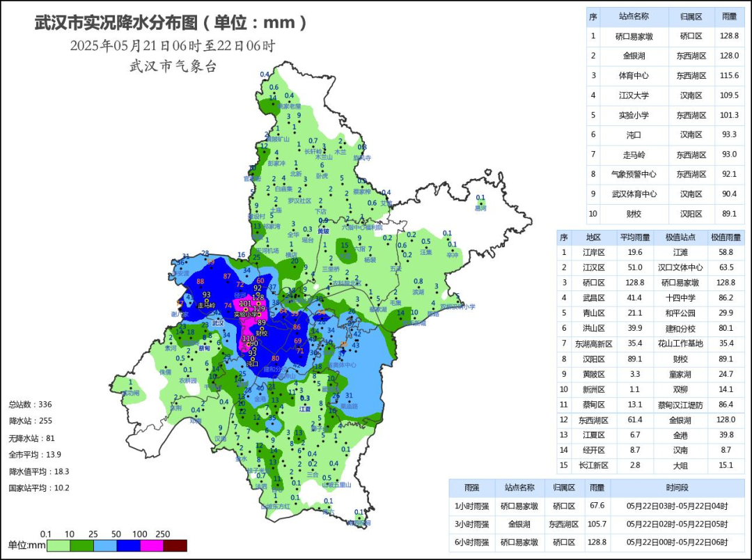Select the 58.8 extreme rainfall for 江岸区

726,252
